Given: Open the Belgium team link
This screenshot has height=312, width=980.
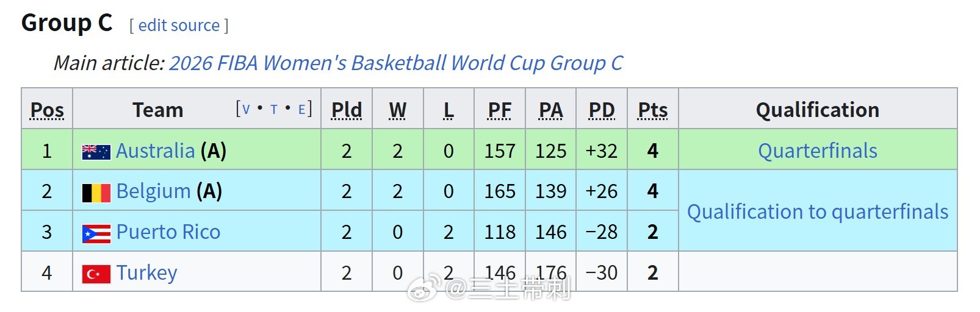Looking at the screenshot, I should tap(153, 192).
